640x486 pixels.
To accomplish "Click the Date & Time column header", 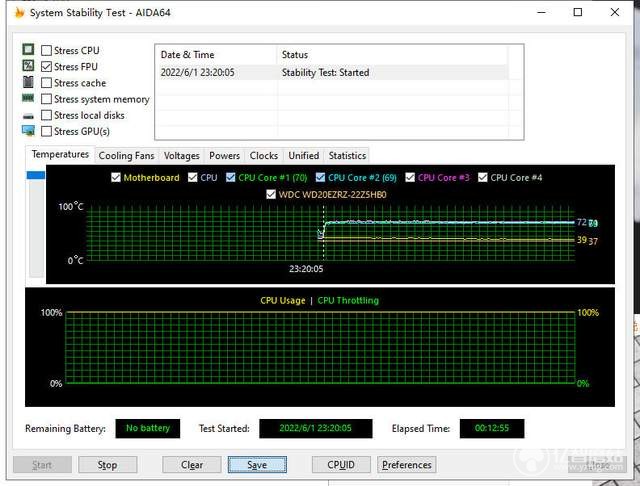I will click(216, 55).
